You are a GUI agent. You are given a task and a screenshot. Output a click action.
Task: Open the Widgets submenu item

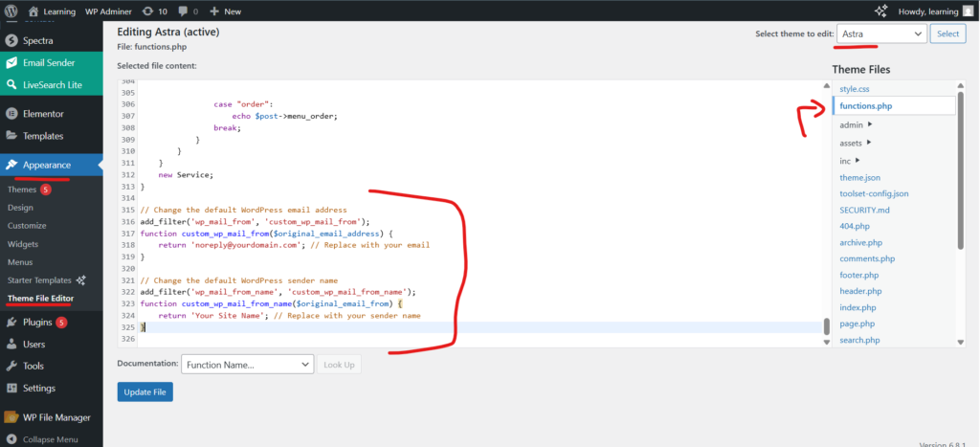pyautogui.click(x=23, y=244)
